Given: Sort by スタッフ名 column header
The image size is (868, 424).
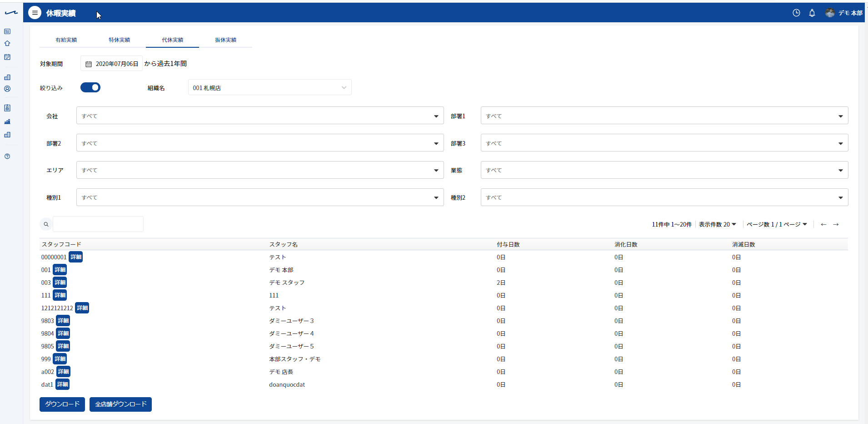Looking at the screenshot, I should pyautogui.click(x=284, y=244).
